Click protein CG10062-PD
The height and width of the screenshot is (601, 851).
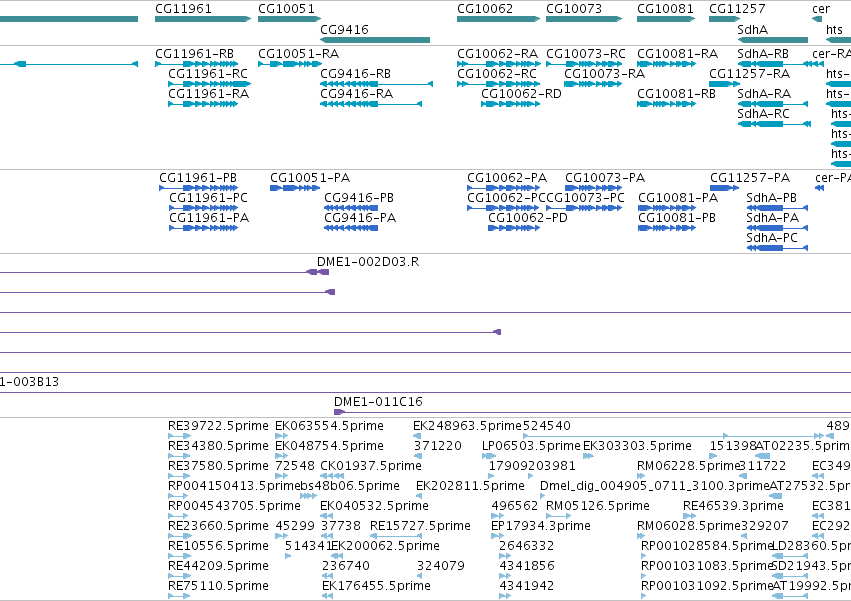point(513,228)
